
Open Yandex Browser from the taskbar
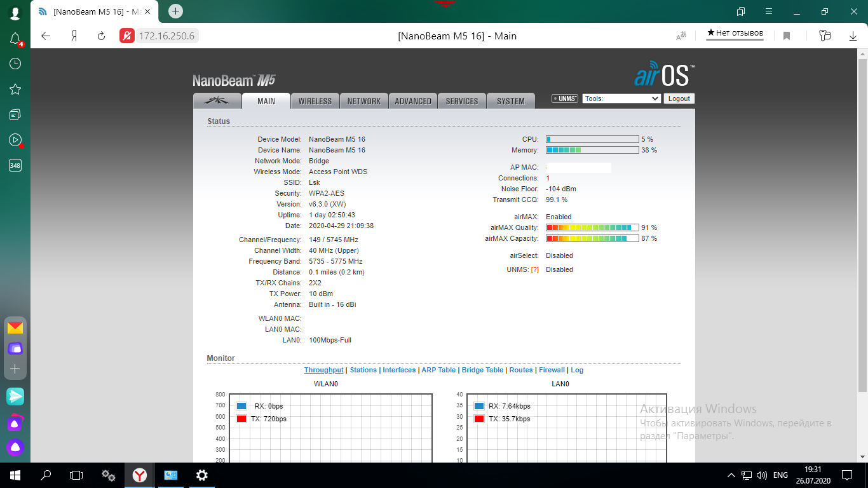point(140,475)
